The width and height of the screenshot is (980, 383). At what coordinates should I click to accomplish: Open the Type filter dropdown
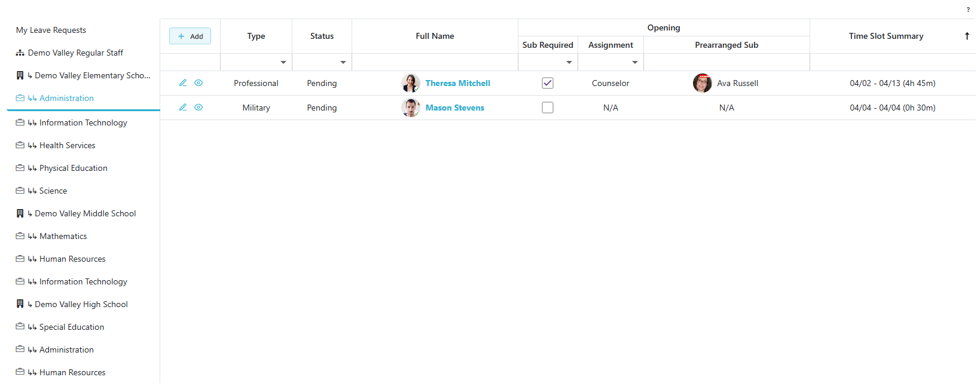[283, 62]
